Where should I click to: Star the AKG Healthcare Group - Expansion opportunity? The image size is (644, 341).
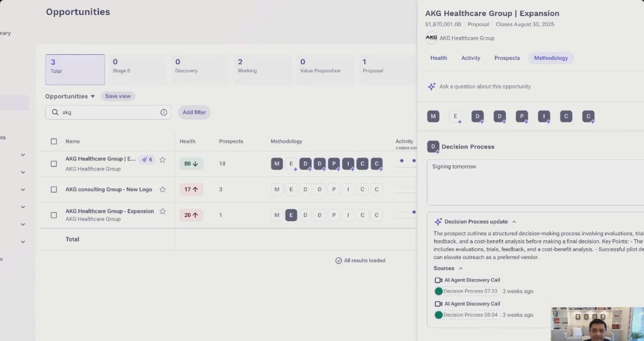click(x=162, y=211)
